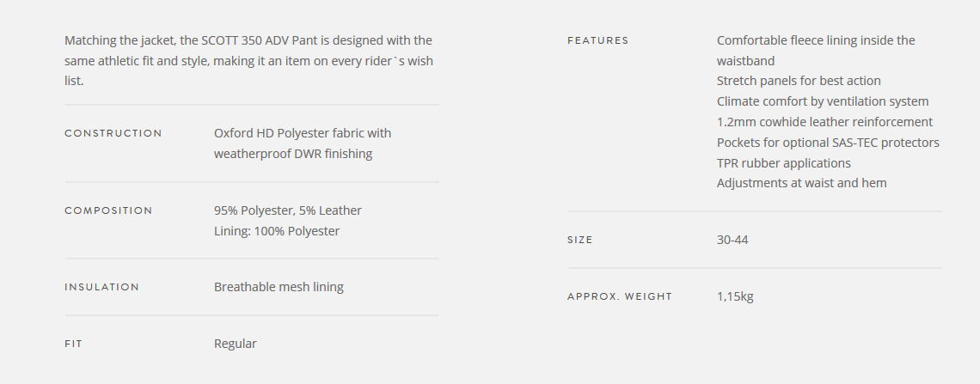Click the 30-44 size value
The image size is (980, 384).
tap(732, 240)
